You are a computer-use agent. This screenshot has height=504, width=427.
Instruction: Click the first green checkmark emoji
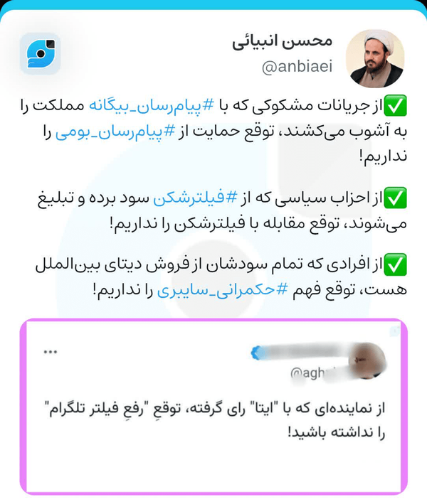tap(396, 106)
